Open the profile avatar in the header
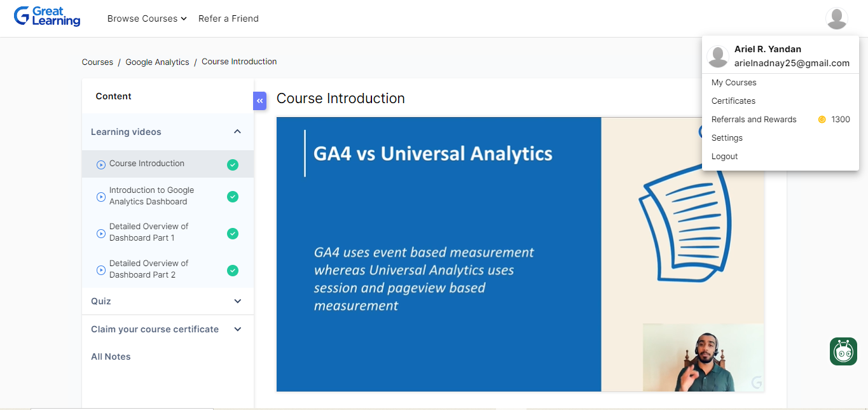The image size is (868, 410). click(x=836, y=18)
